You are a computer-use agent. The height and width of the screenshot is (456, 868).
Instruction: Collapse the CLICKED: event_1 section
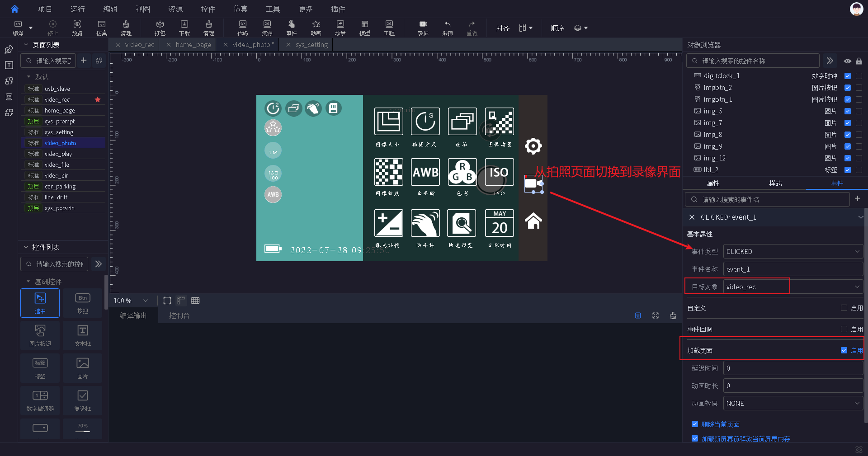coord(860,217)
